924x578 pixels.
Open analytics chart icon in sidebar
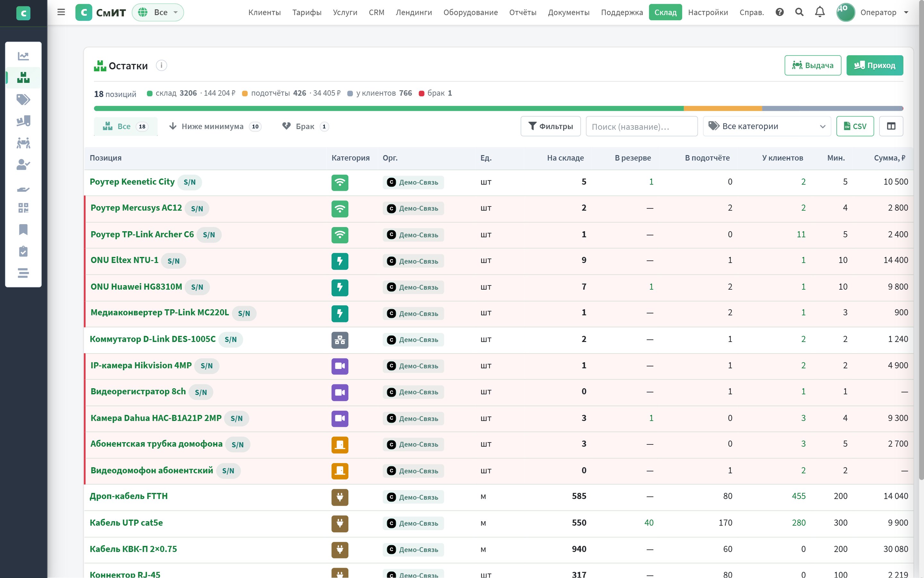point(23,56)
